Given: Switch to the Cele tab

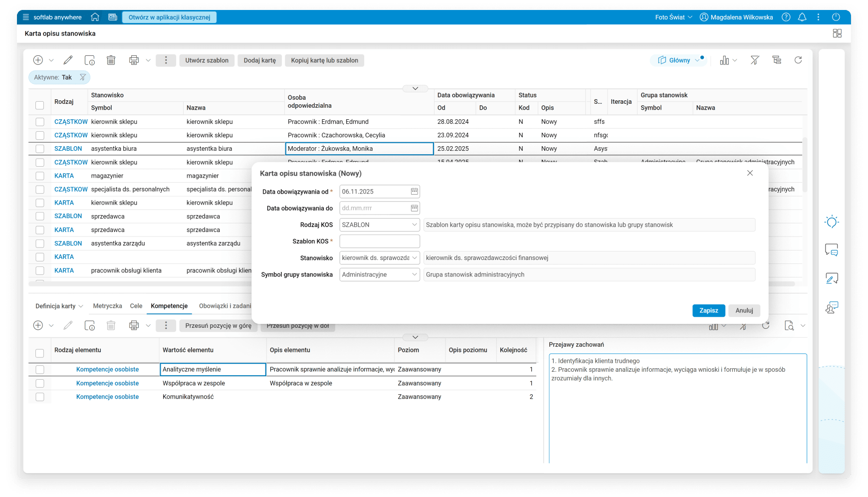Looking at the screenshot, I should click(x=136, y=306).
